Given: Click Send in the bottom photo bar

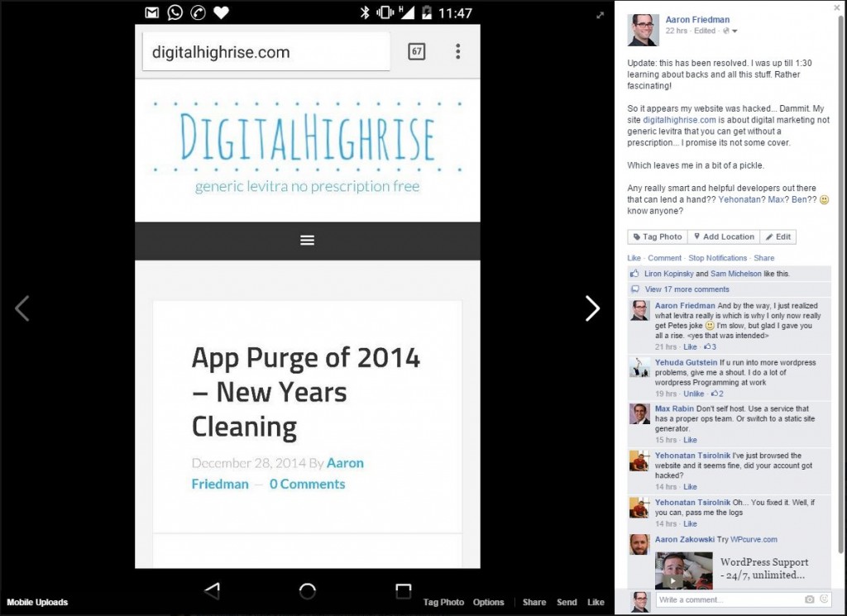Looking at the screenshot, I should coord(567,602).
